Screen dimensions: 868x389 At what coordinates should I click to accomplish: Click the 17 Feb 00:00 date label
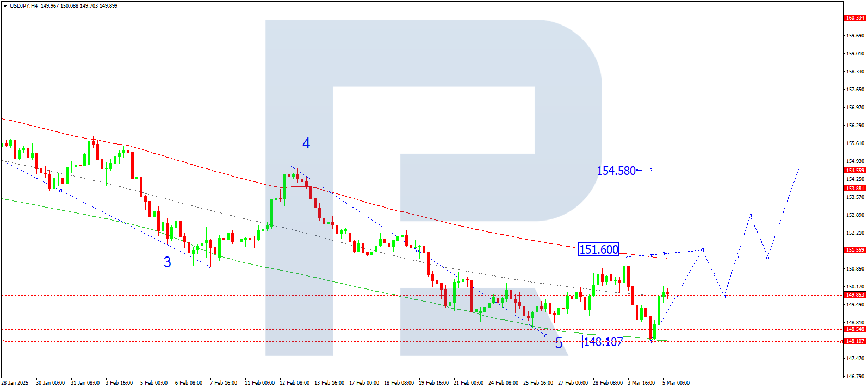(x=364, y=383)
